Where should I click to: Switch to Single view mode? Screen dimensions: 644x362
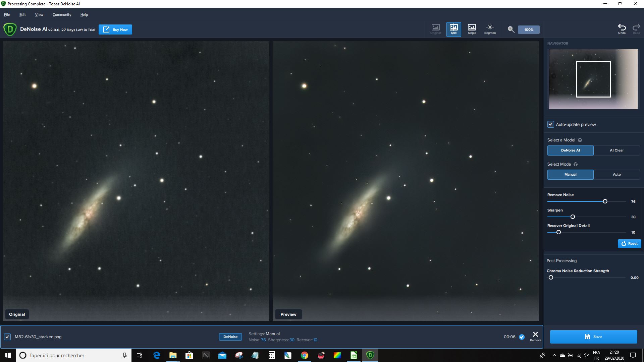coord(472,29)
